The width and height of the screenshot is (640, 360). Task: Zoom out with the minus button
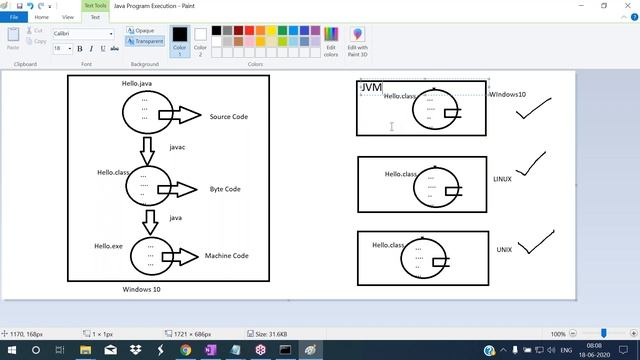click(573, 333)
